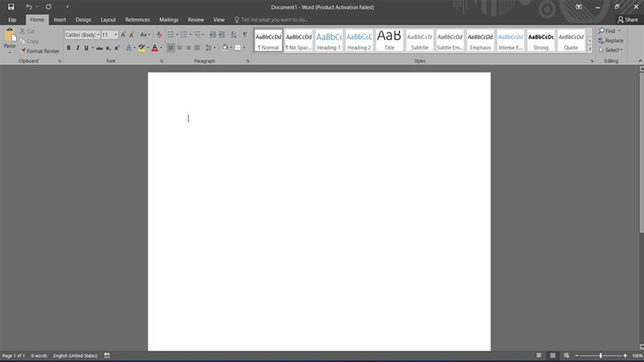This screenshot has width=644, height=362.
Task: Switch to the Insert ribbon tab
Action: pos(60,19)
